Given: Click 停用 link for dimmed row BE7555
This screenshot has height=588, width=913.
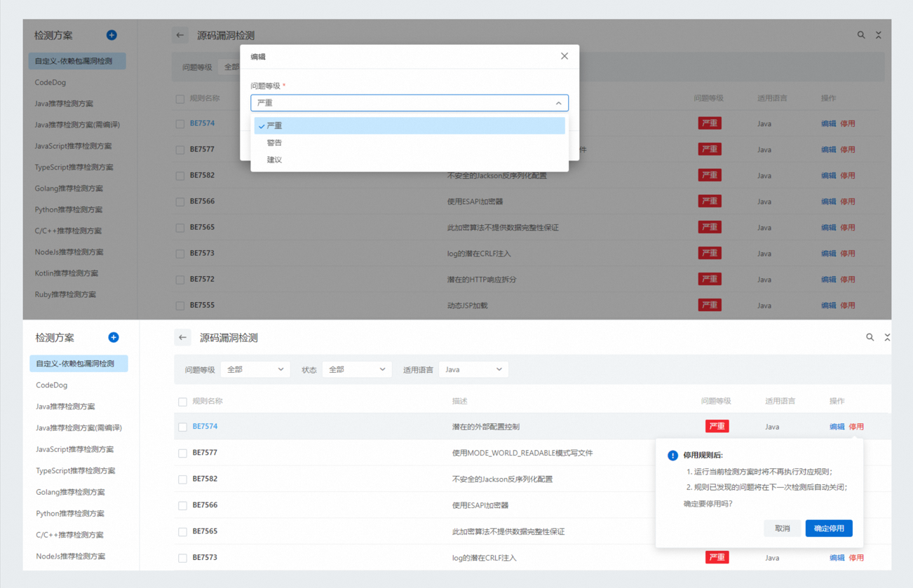Looking at the screenshot, I should pos(848,306).
